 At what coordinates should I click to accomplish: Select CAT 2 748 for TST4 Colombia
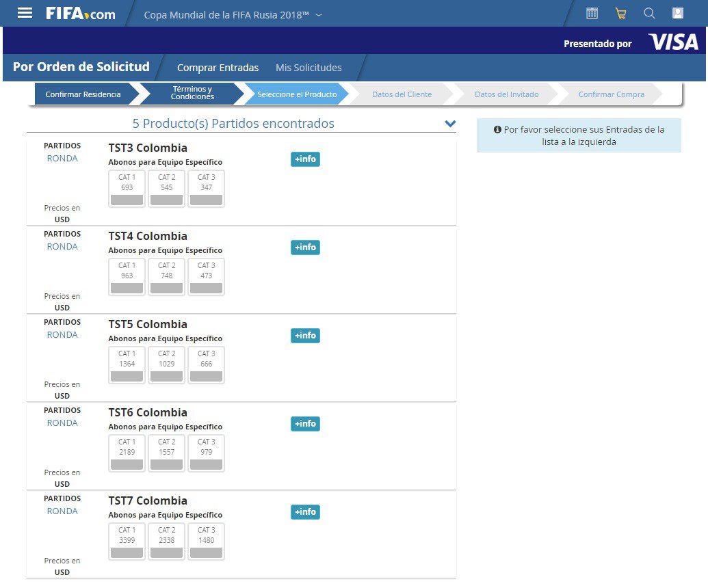coord(167,277)
